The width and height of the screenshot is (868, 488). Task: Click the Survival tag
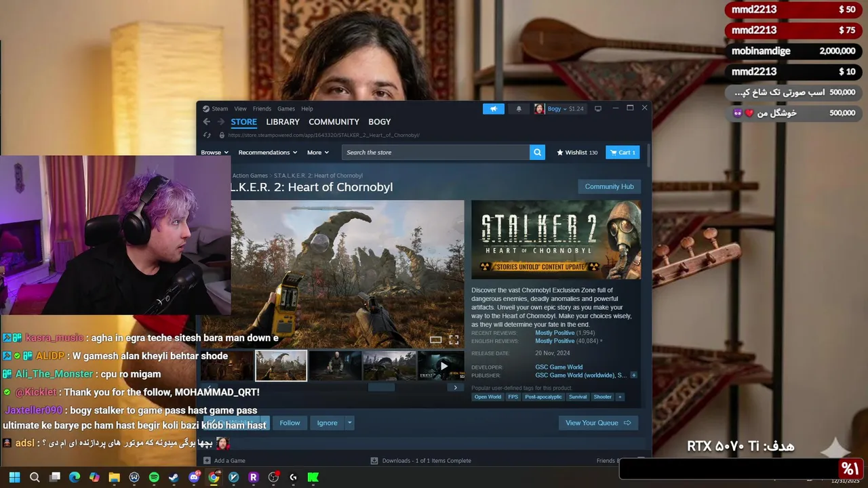coord(578,396)
